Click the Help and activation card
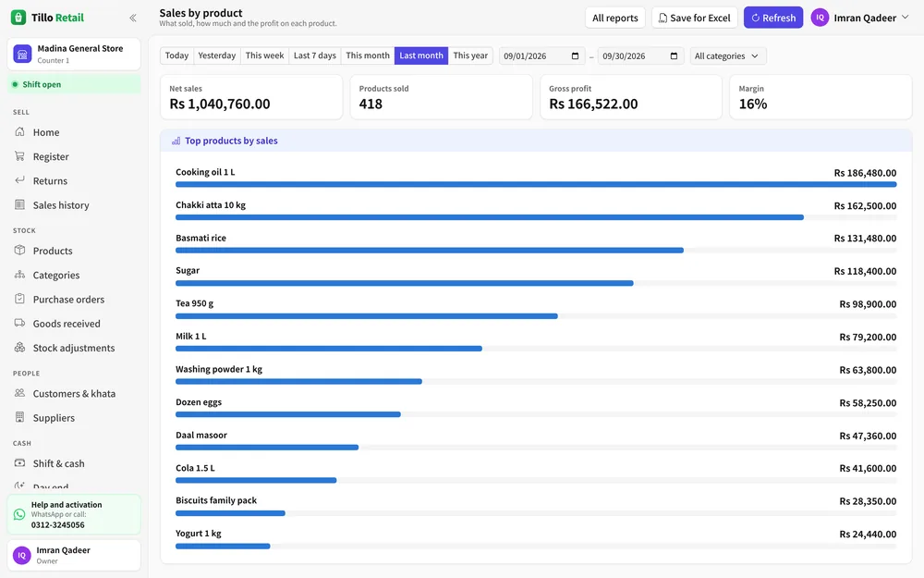Viewport: 924px width, 578px height. (x=74, y=514)
